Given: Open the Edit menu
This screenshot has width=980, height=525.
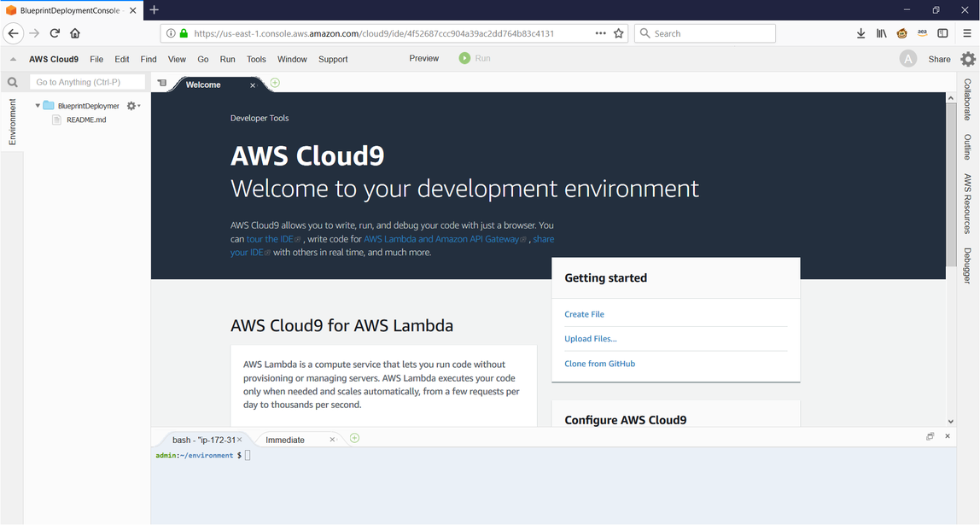Looking at the screenshot, I should click(122, 60).
